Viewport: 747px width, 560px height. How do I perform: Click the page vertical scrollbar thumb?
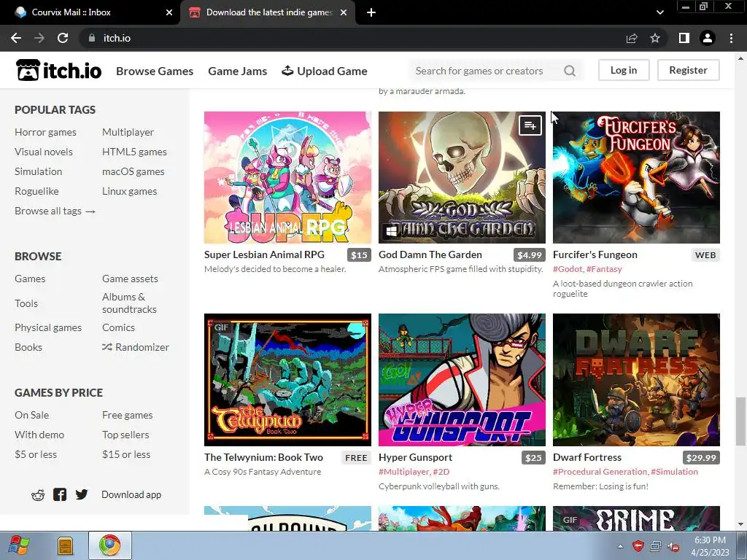click(740, 421)
